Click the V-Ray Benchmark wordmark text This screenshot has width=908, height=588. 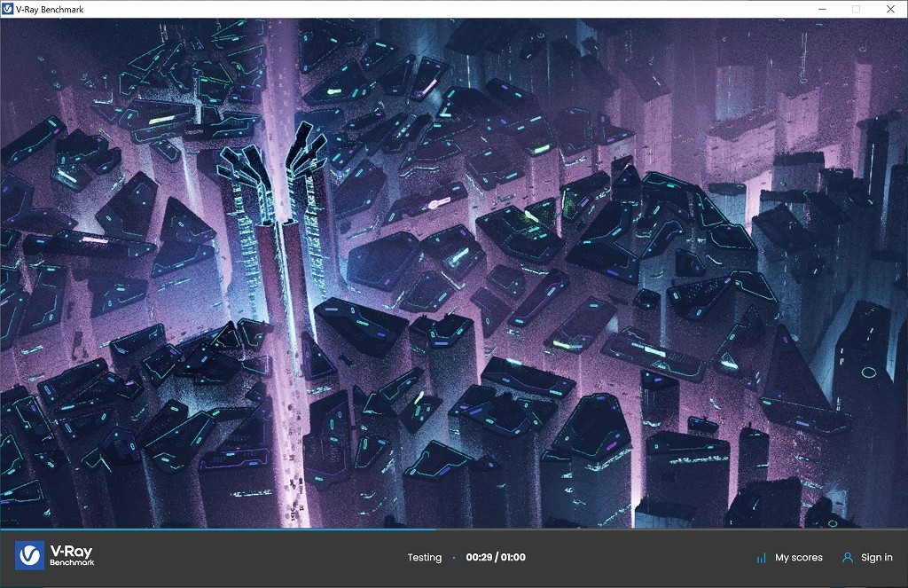point(72,555)
